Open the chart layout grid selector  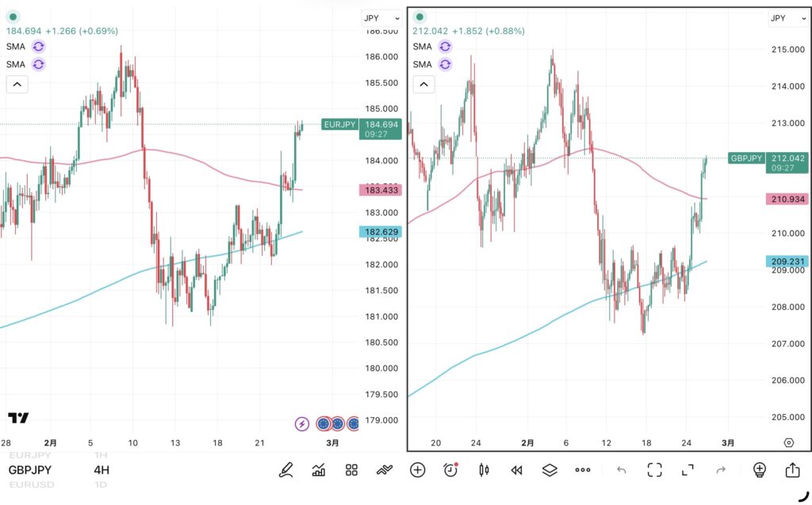[x=352, y=470]
